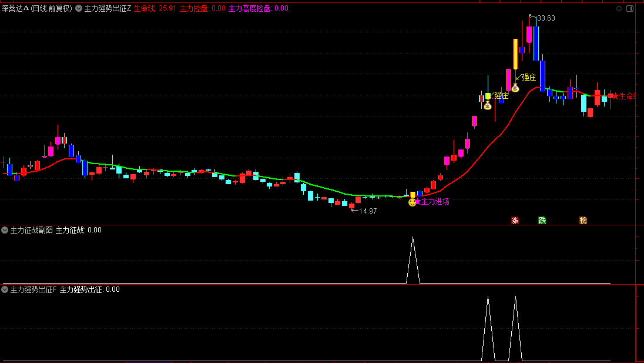The width and height of the screenshot is (644, 363).
Task: Click the 主力强势出征: 0.00 value
Action: pos(89,289)
